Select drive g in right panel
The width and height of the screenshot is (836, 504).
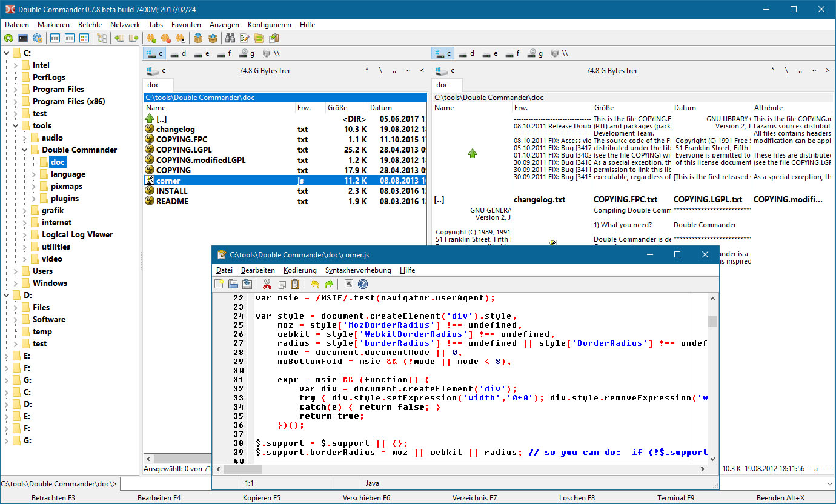click(x=536, y=53)
